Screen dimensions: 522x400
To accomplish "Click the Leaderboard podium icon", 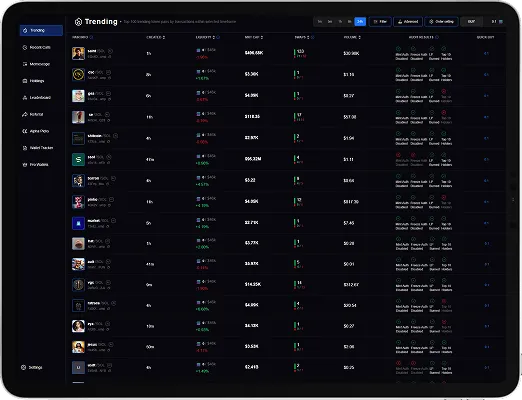I will pyautogui.click(x=25, y=98).
